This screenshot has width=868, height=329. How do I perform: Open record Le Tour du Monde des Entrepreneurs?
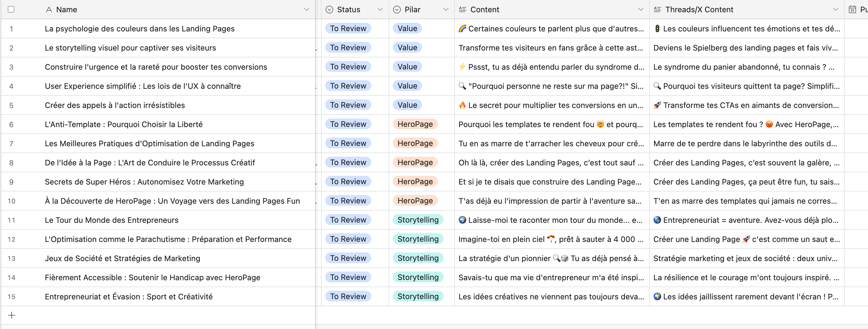pyautogui.click(x=111, y=220)
